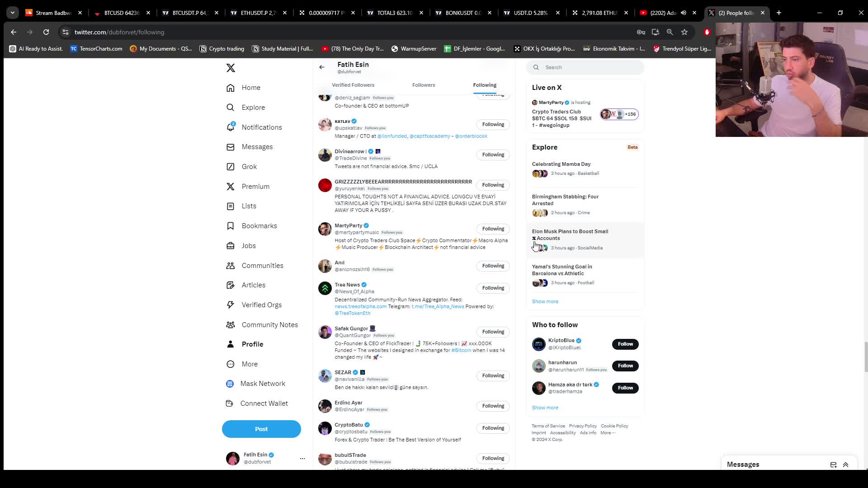This screenshot has height=488, width=868.
Task: Go back using arrow beside Fatih Esin
Action: click(x=322, y=67)
